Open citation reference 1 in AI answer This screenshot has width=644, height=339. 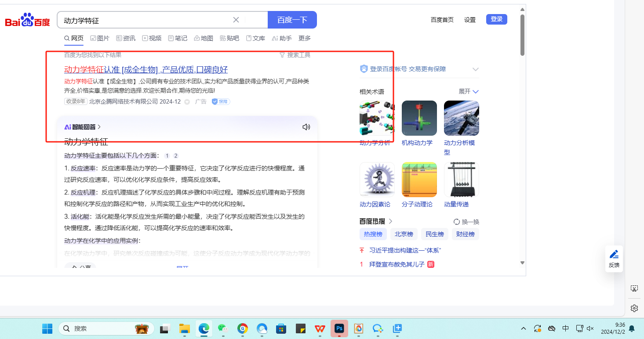(167, 155)
